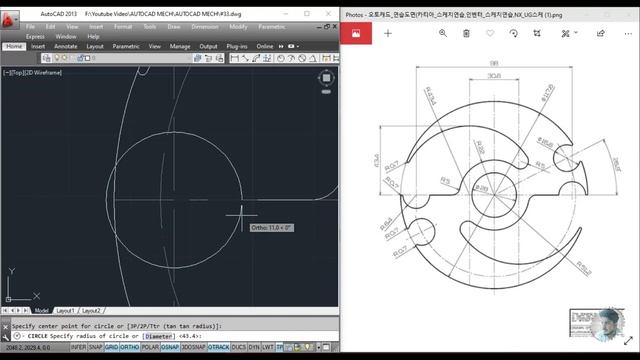Click the plus add-to icon in Photos
This screenshot has height=360, width=640.
click(x=388, y=33)
